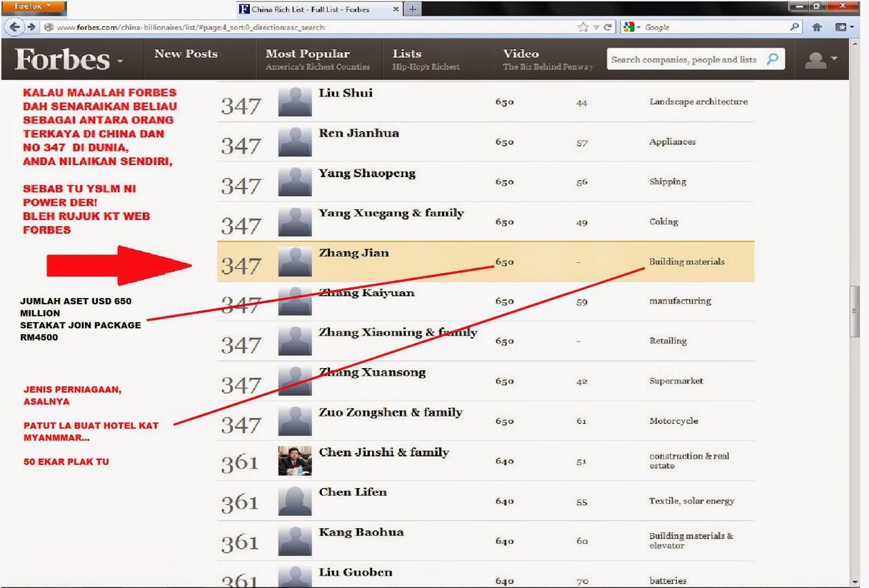Open the Firefox application menu
869x588 pixels.
(x=34, y=7)
